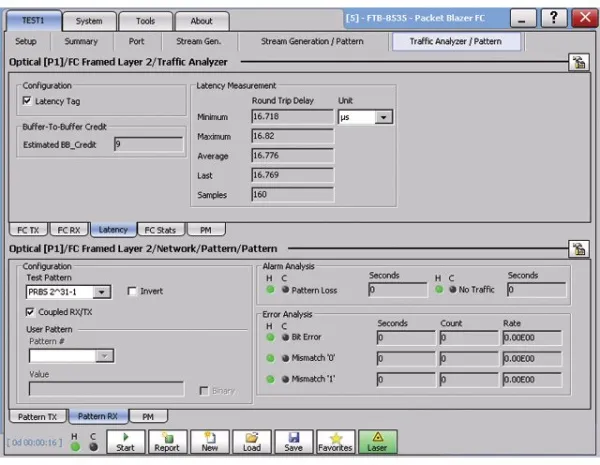
Task: Open Favorites star icon
Action: pos(337,441)
